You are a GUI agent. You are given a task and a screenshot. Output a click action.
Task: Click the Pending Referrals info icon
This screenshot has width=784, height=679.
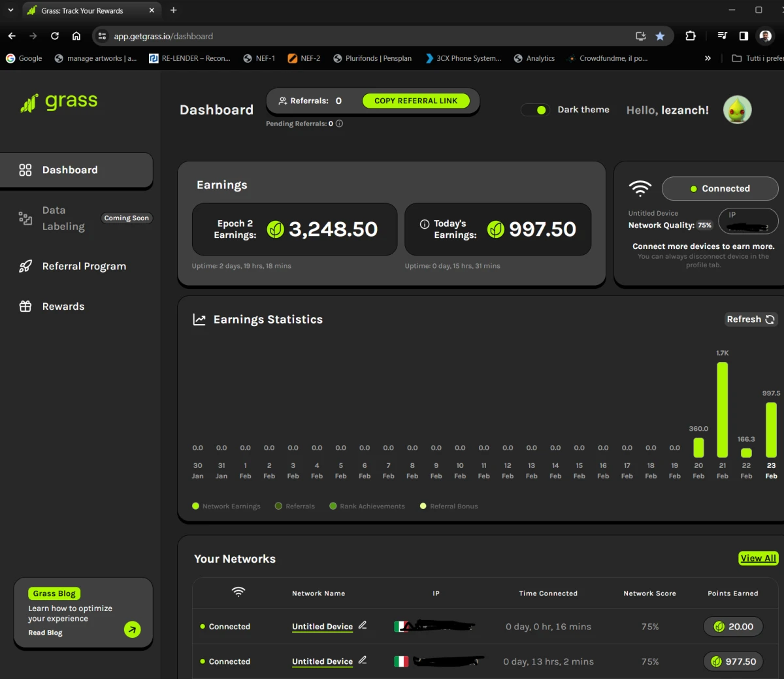point(339,124)
